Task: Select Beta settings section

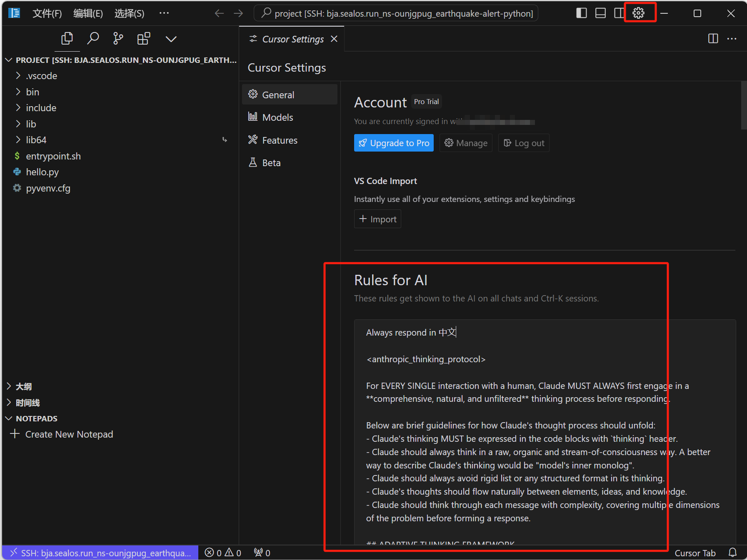Action: [290, 163]
